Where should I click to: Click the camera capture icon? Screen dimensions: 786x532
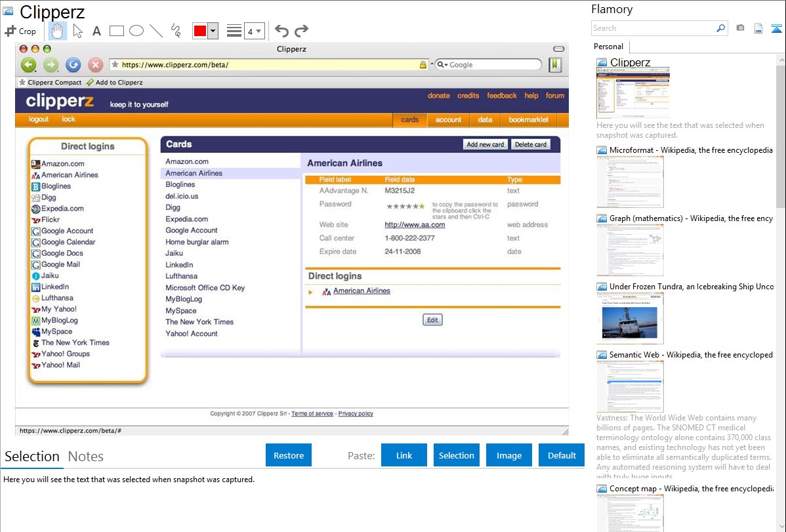(740, 28)
